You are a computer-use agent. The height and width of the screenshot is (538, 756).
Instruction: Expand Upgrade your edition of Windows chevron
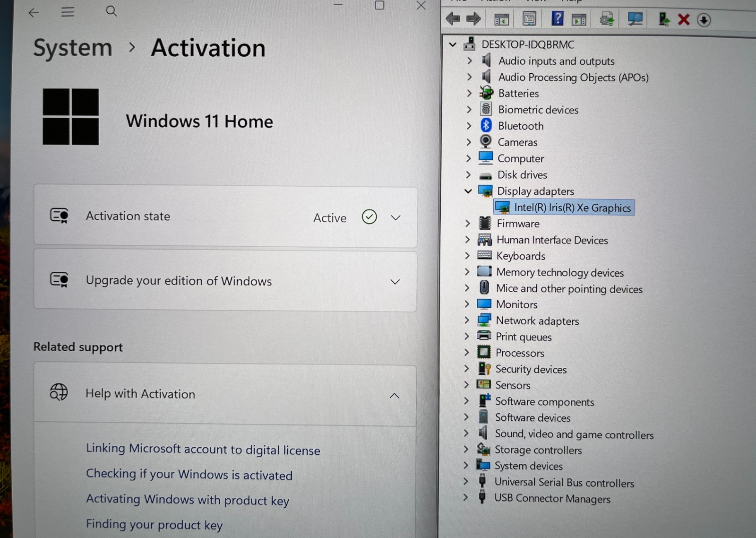click(x=395, y=282)
